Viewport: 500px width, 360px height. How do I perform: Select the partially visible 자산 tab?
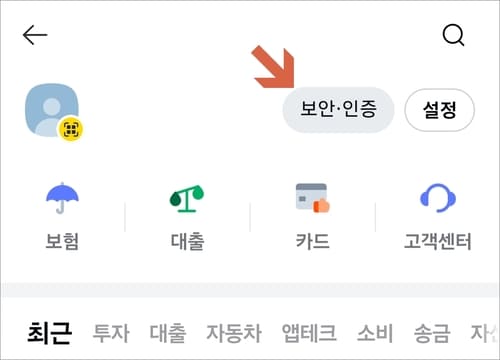(484, 333)
